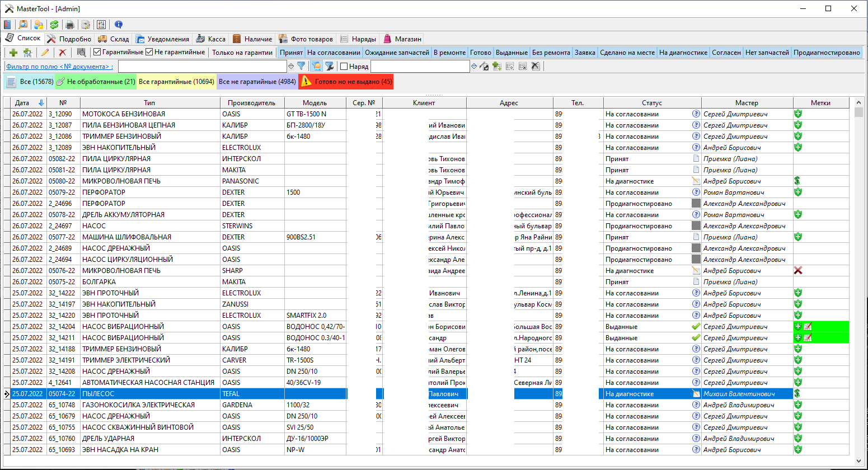Select the red Готово но не выдано filter
The image size is (868, 470).
coord(346,82)
